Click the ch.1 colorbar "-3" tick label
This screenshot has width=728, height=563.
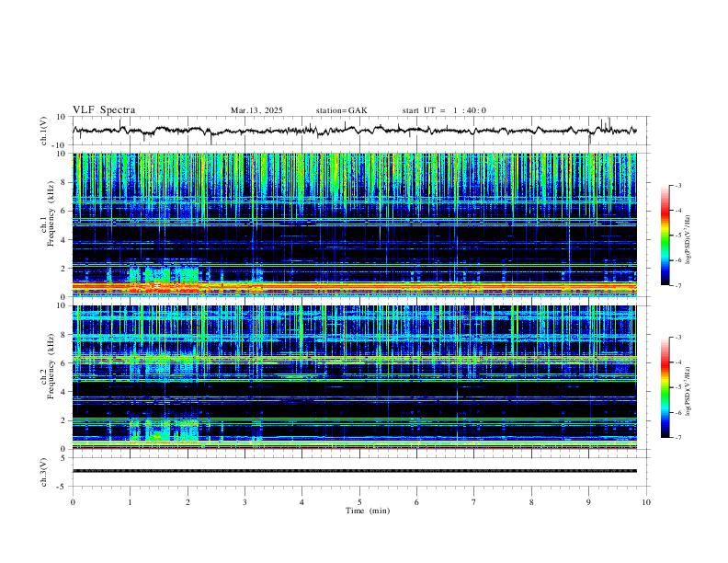[678, 185]
